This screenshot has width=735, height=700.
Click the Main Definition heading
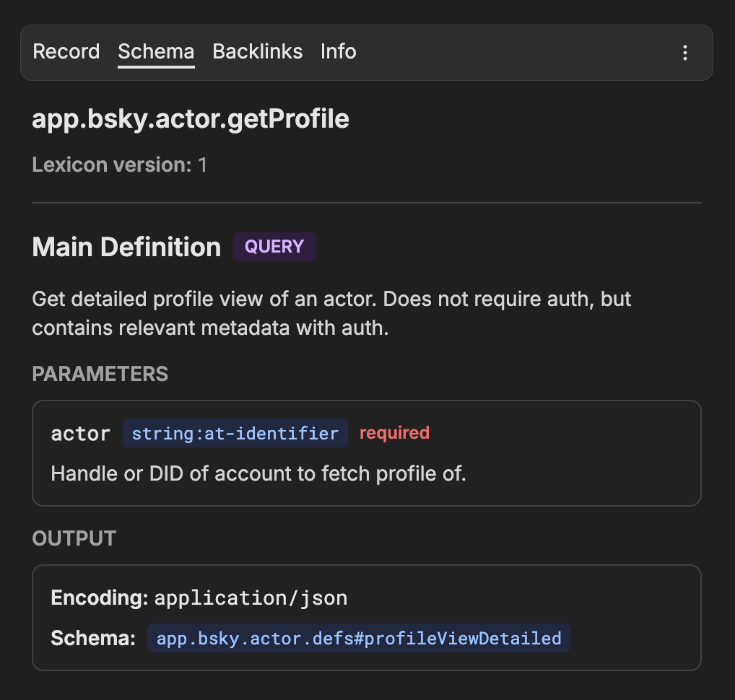pyautogui.click(x=126, y=247)
